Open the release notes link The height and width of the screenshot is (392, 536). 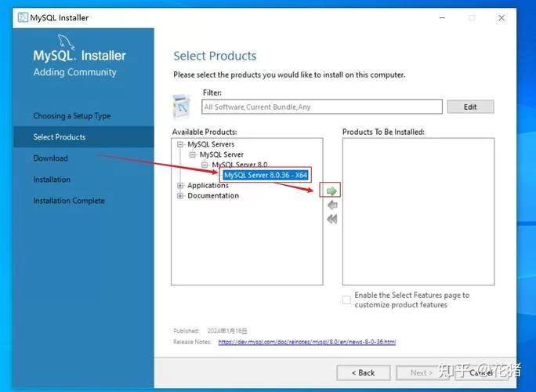click(307, 342)
